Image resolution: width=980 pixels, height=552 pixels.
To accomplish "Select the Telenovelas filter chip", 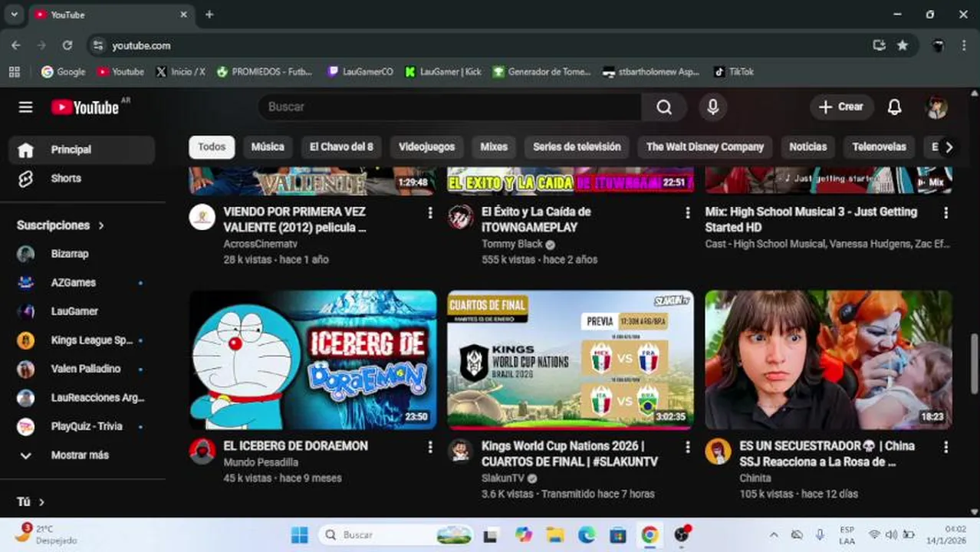I will tap(879, 147).
